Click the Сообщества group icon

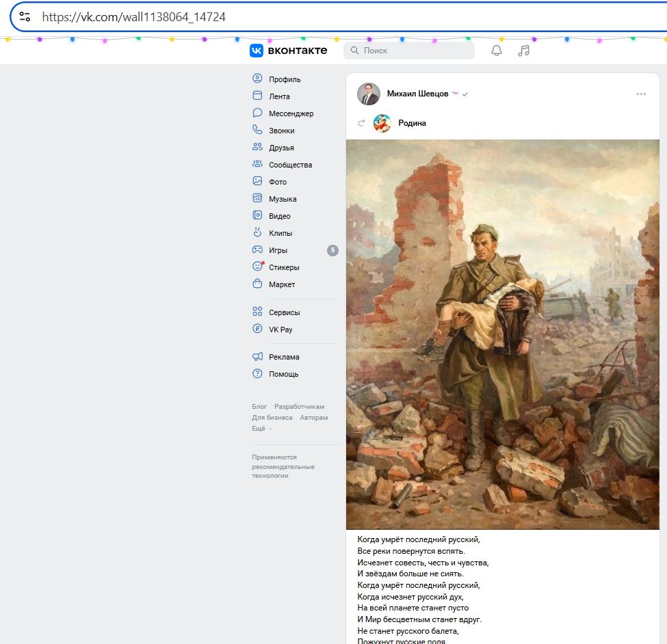[x=257, y=164]
